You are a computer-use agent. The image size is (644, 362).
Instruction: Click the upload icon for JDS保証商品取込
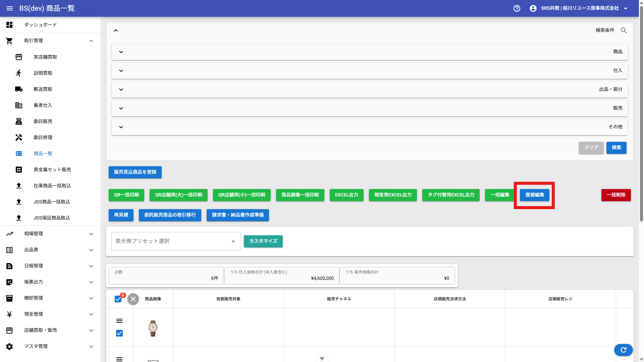tap(19, 218)
